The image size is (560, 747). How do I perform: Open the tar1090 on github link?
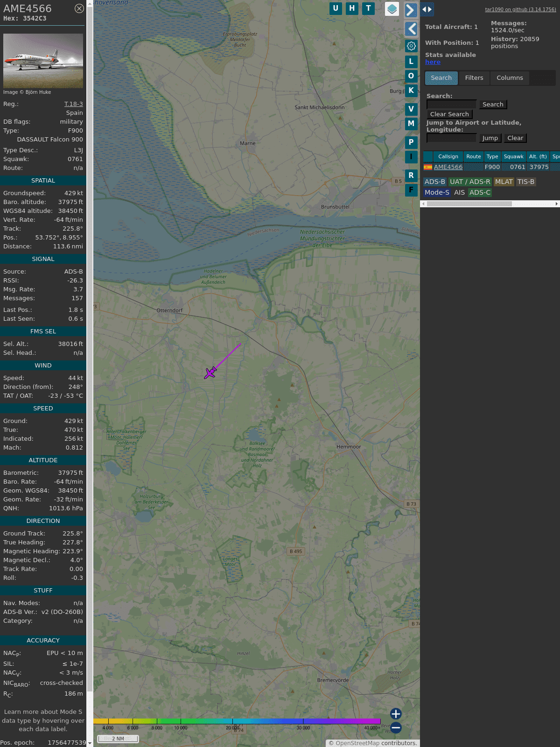click(520, 9)
